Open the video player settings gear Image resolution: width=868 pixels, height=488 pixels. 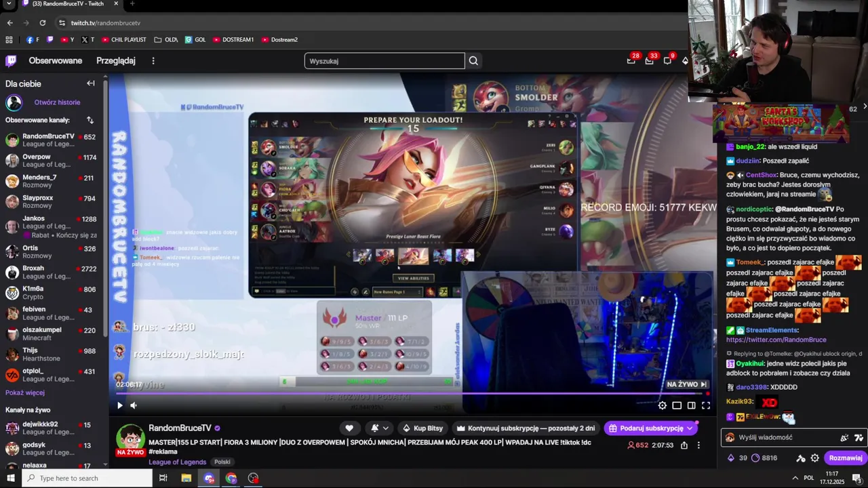(663, 405)
